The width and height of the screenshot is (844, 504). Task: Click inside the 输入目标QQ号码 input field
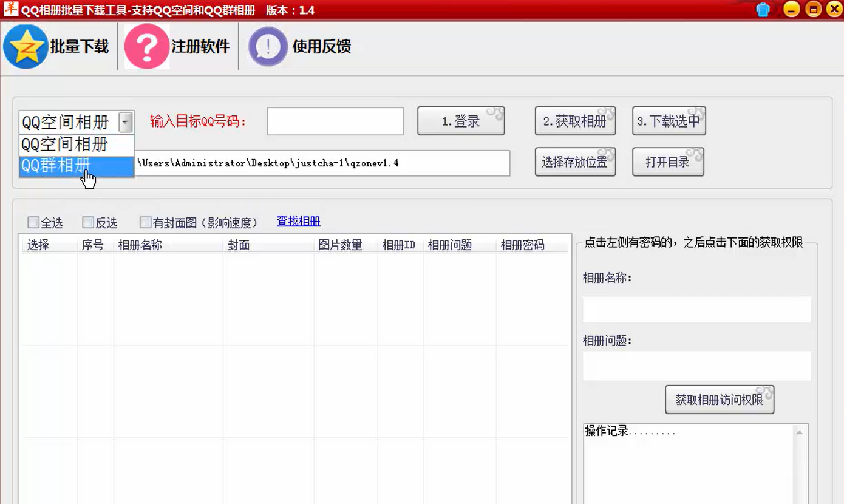pos(335,121)
